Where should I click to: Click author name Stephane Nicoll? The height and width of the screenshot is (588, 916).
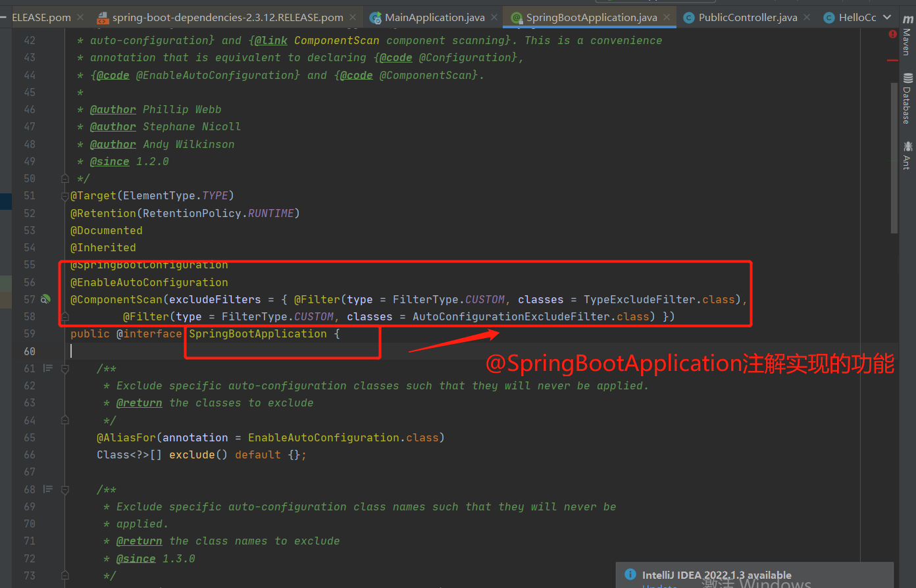192,127
